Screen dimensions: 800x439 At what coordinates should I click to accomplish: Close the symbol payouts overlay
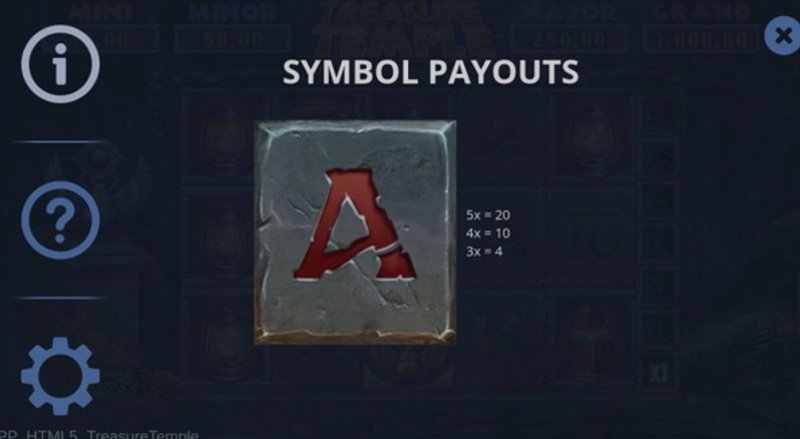pyautogui.click(x=783, y=35)
